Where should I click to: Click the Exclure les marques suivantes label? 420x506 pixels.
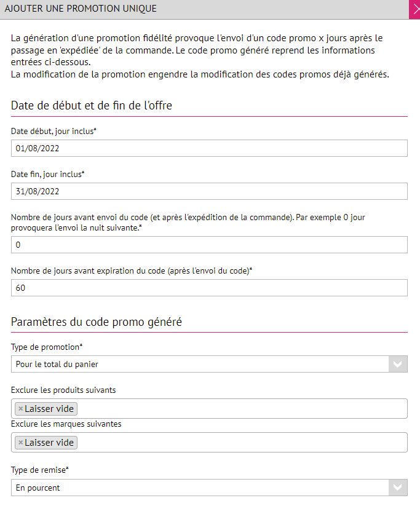point(66,424)
